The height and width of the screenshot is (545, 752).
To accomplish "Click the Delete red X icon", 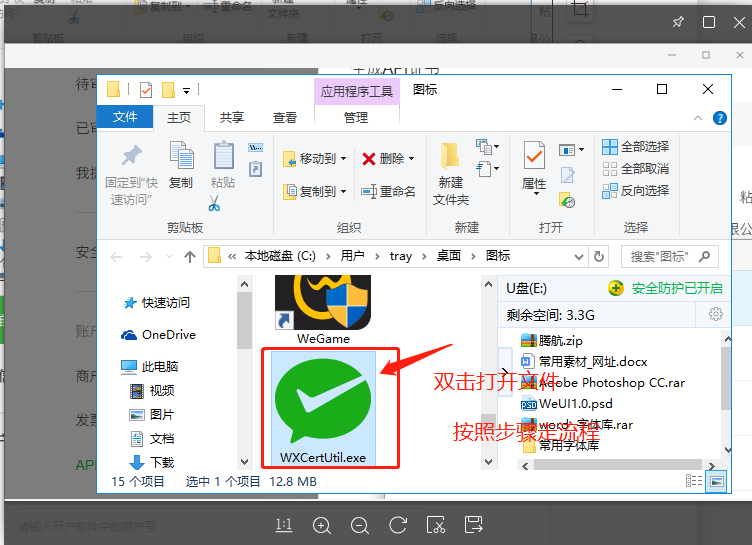I will click(x=368, y=159).
